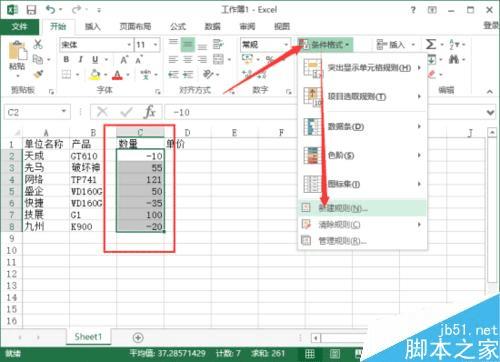The width and height of the screenshot is (500, 362).
Task: Click the Insert Function fx button
Action: [x=149, y=112]
